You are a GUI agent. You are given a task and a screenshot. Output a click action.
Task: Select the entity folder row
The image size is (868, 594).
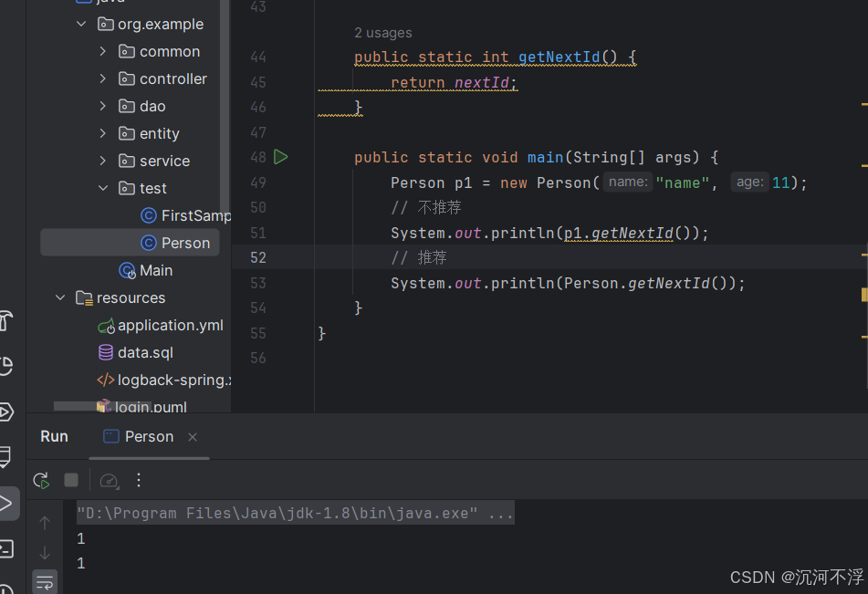pos(149,133)
